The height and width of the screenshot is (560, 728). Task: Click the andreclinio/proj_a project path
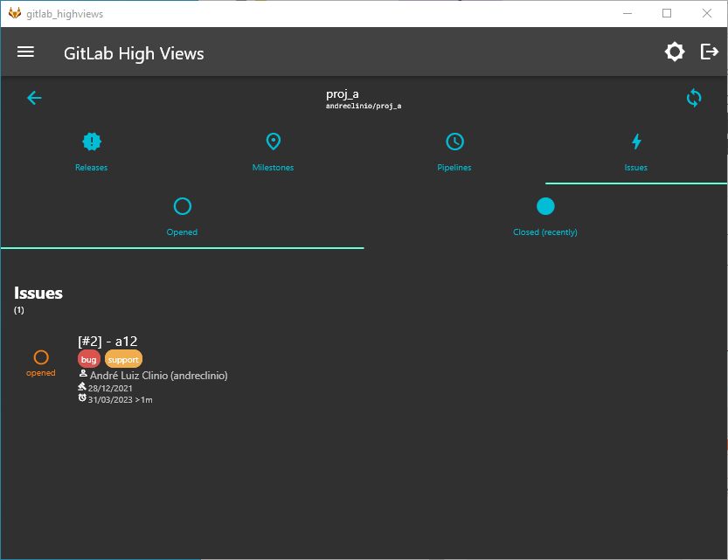coord(364,107)
